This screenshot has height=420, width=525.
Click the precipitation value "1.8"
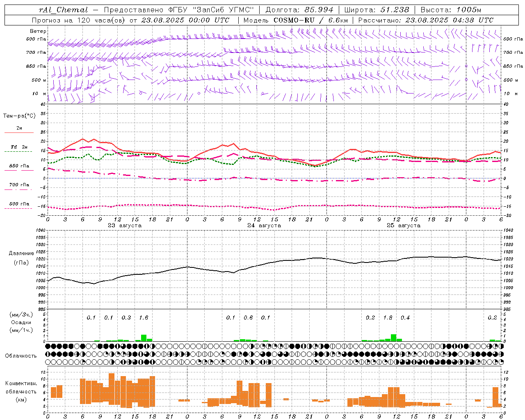click(388, 317)
